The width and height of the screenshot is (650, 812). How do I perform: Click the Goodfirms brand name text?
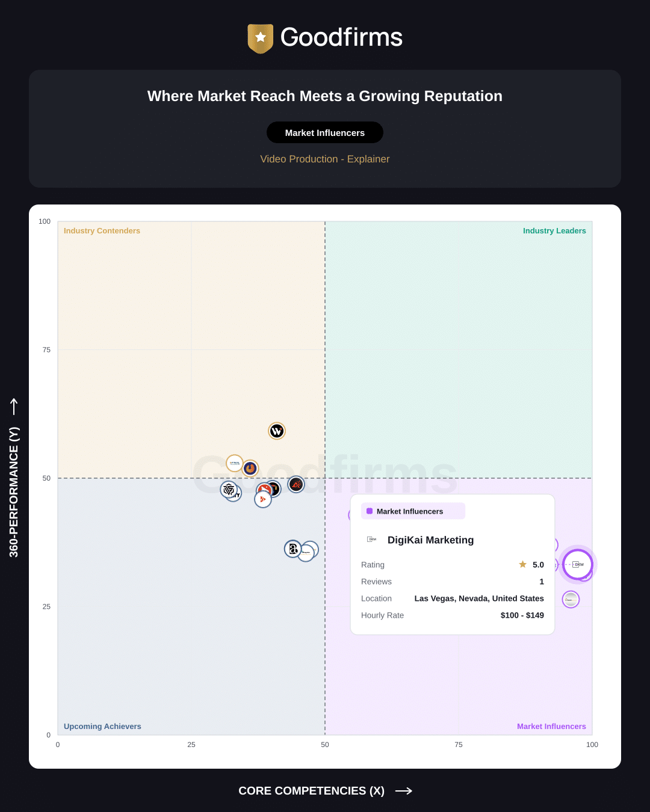341,37
